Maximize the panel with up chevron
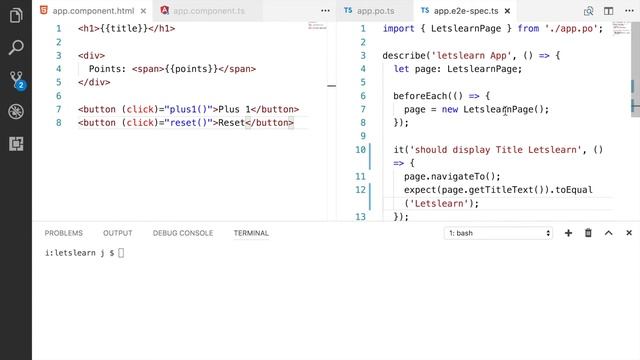The height and width of the screenshot is (360, 640). coord(609,233)
